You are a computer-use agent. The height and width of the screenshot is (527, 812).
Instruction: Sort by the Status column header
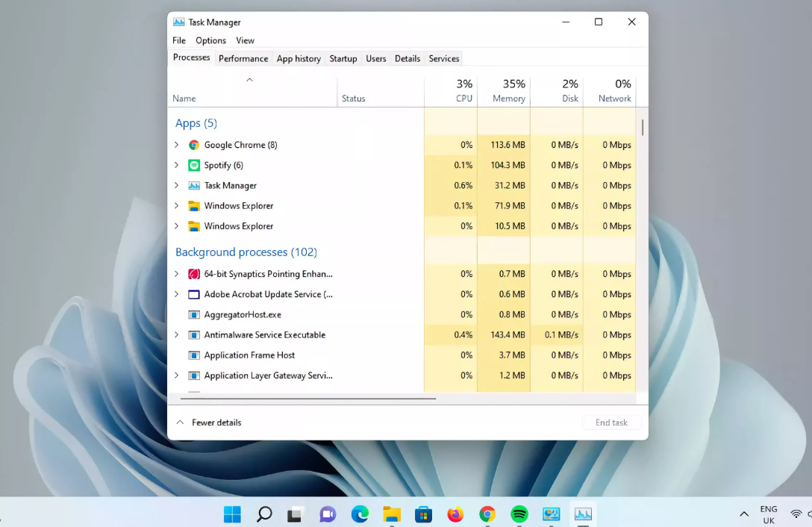(x=381, y=91)
